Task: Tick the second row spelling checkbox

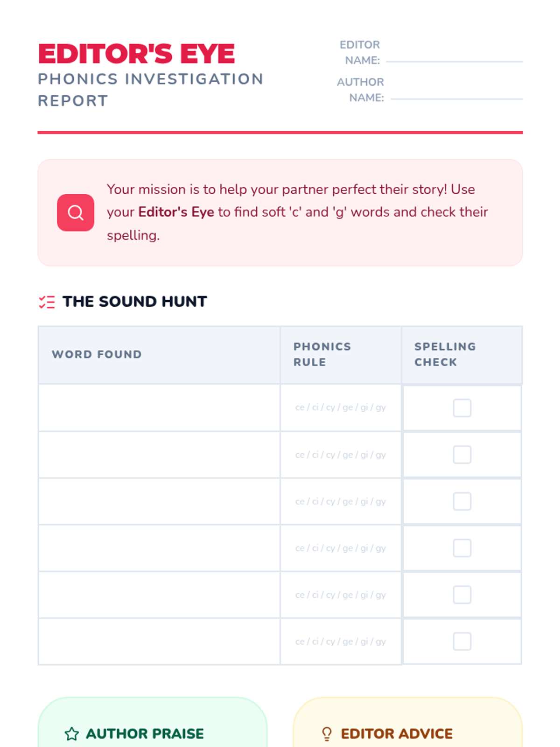Action: [462, 454]
